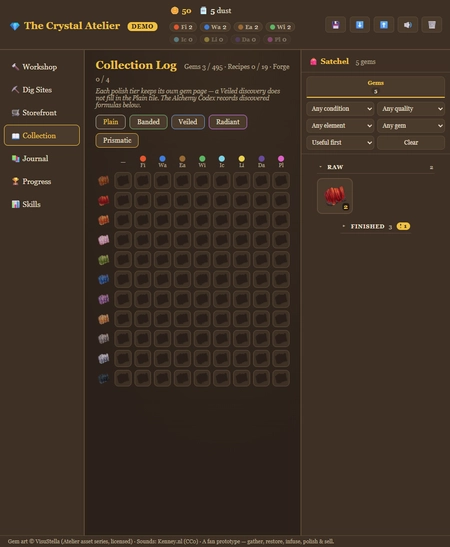This screenshot has height=547, width=450.
Task: Click the yellow badge beside FINISHED
Action: [x=403, y=226]
